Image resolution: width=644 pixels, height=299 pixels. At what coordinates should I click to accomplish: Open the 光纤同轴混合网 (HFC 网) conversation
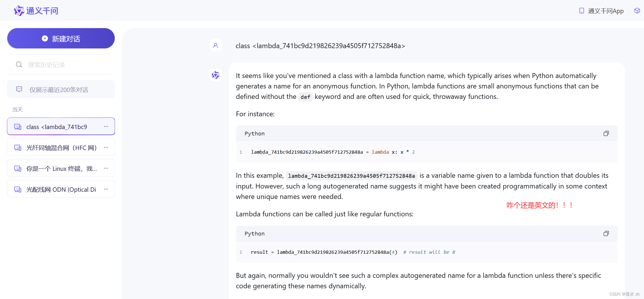point(61,147)
